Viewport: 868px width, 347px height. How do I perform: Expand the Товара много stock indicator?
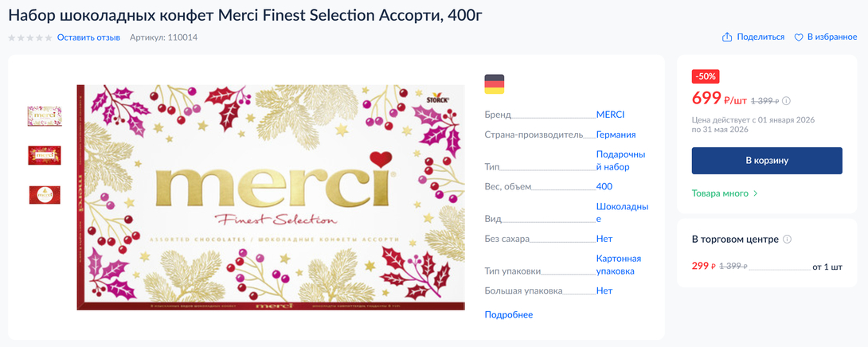tap(725, 193)
